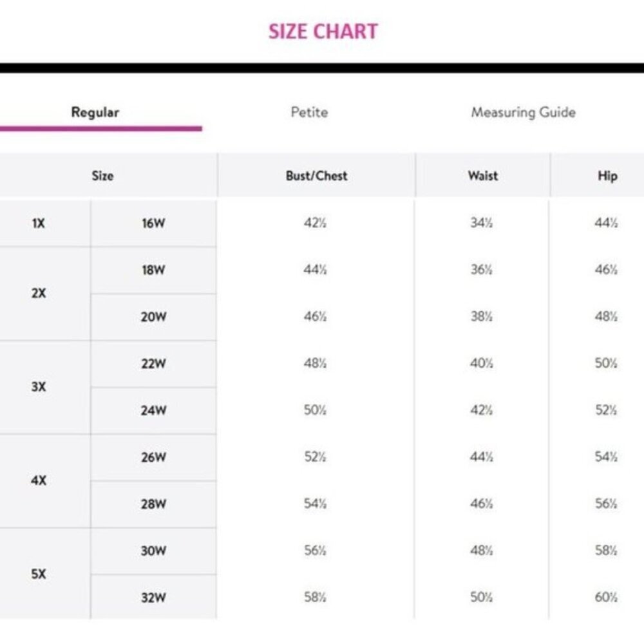
Task: Click the 30W waist measurement 48½
Action: click(x=481, y=551)
